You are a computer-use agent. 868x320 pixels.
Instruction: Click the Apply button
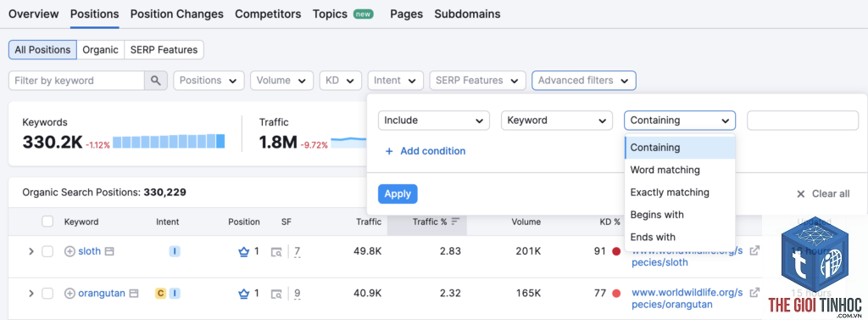(x=398, y=194)
